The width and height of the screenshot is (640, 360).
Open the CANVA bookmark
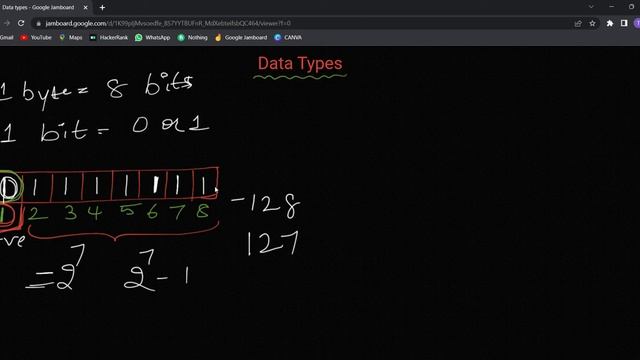(288, 38)
